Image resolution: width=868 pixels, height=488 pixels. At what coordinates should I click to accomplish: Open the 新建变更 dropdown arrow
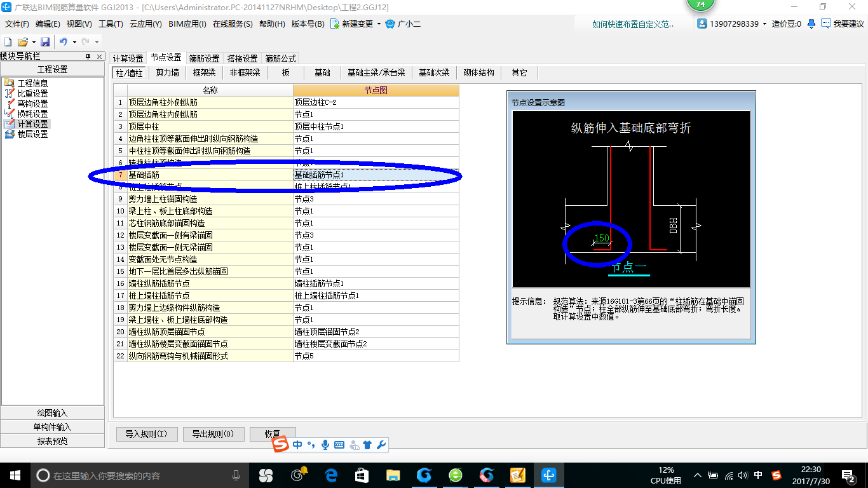pyautogui.click(x=379, y=24)
